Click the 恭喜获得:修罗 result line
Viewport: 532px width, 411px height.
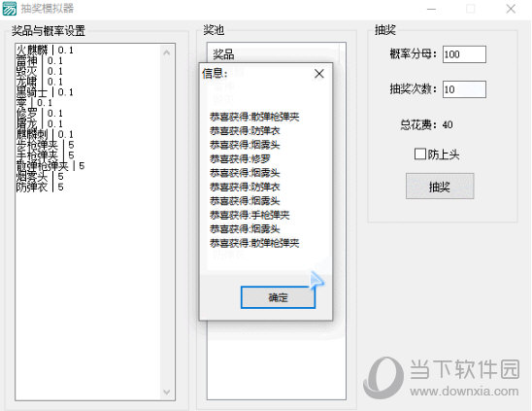click(x=240, y=158)
